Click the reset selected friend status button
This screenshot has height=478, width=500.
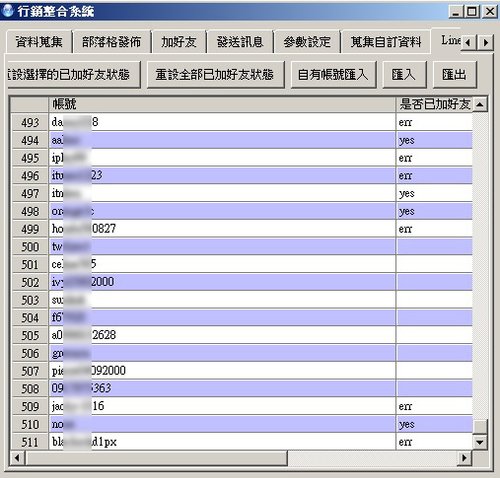point(74,75)
